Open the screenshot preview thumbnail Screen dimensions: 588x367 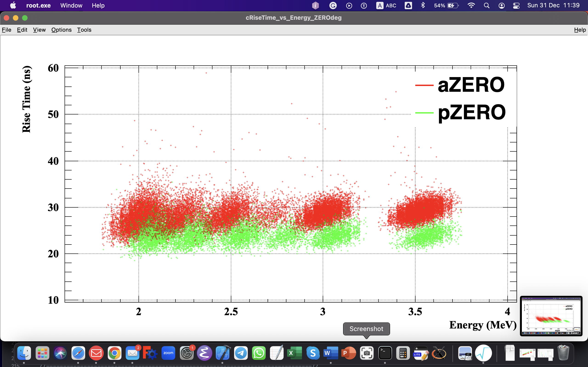click(551, 316)
